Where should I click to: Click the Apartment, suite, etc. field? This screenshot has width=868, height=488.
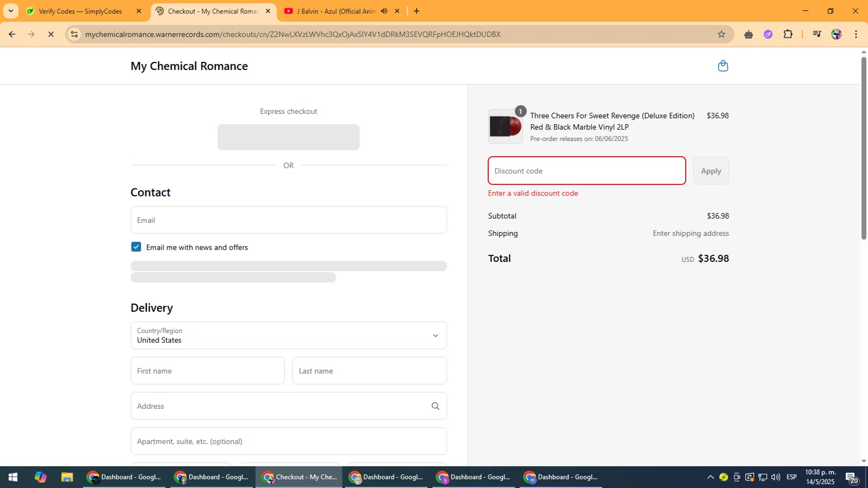coord(289,441)
